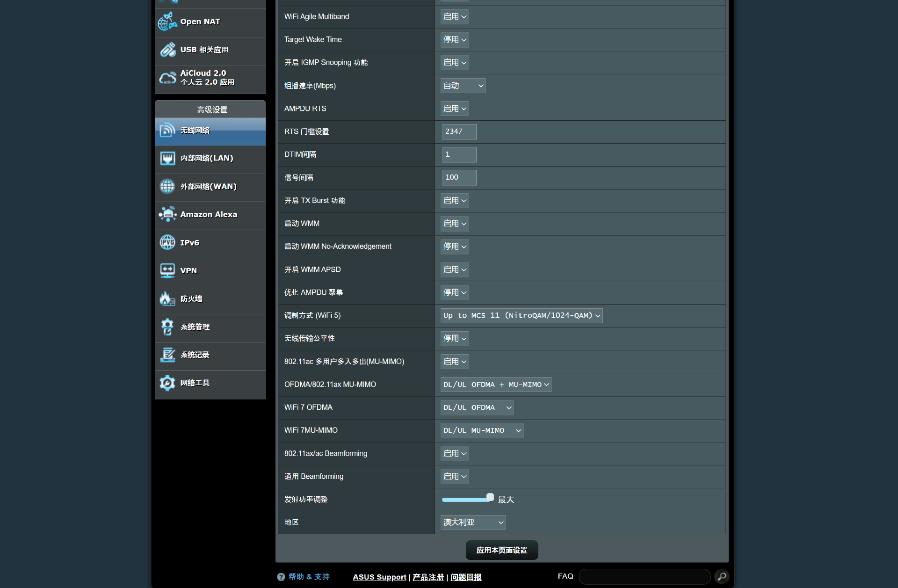Click the 网络工具 gear icon
The height and width of the screenshot is (588, 898).
167,383
